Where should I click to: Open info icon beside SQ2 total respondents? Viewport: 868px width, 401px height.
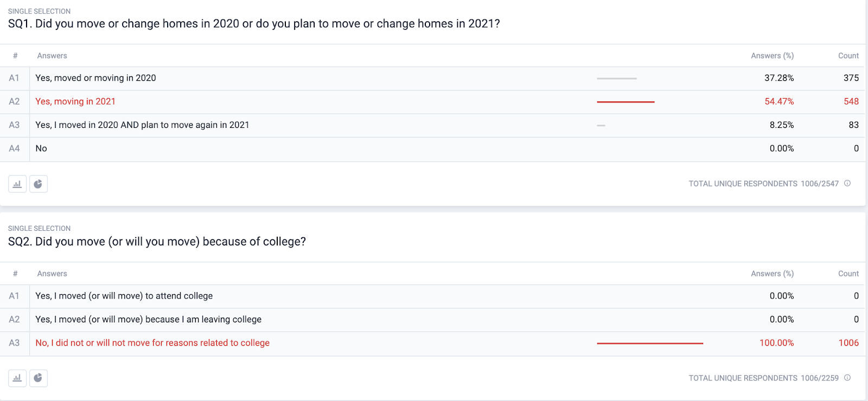click(847, 378)
